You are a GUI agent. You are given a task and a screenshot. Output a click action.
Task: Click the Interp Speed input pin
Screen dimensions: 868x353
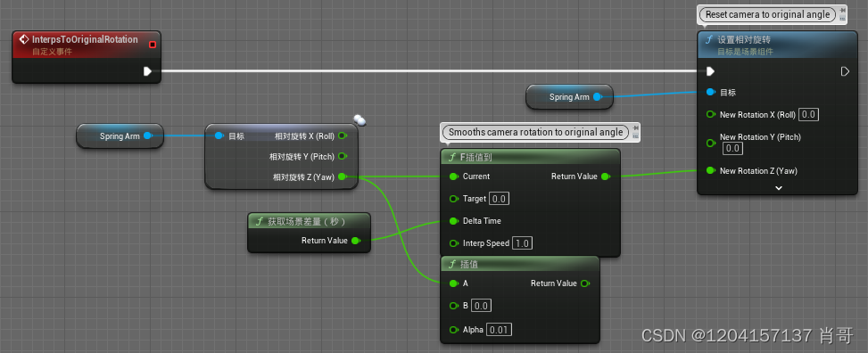[453, 242]
